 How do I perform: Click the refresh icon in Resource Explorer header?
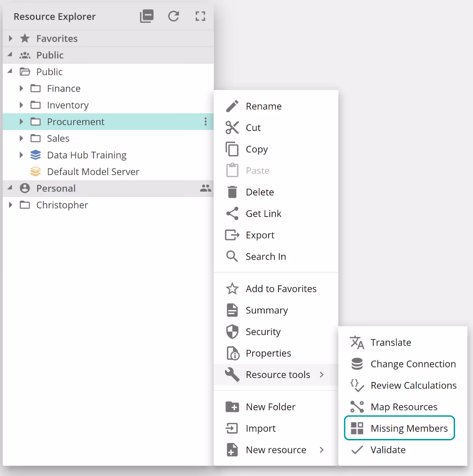click(173, 16)
